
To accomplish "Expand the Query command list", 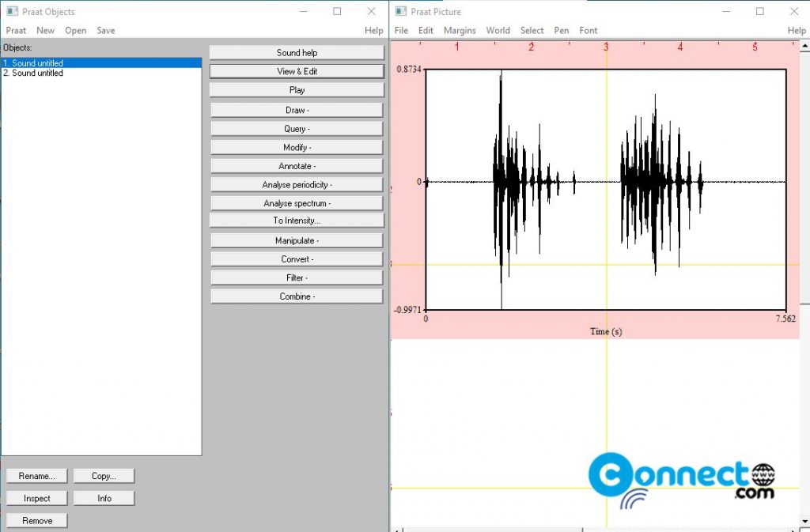I will [x=297, y=128].
